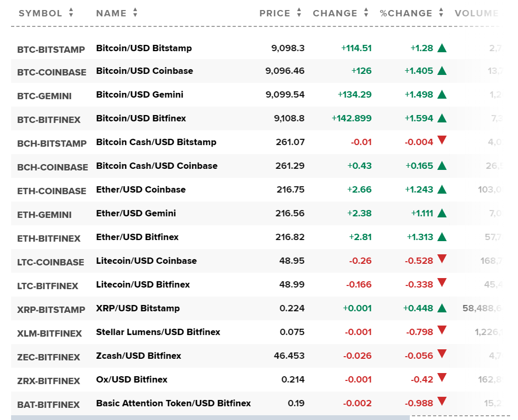Open the XRP-BITSTAMP symbol link
The width and height of the screenshot is (518, 420).
[51, 310]
